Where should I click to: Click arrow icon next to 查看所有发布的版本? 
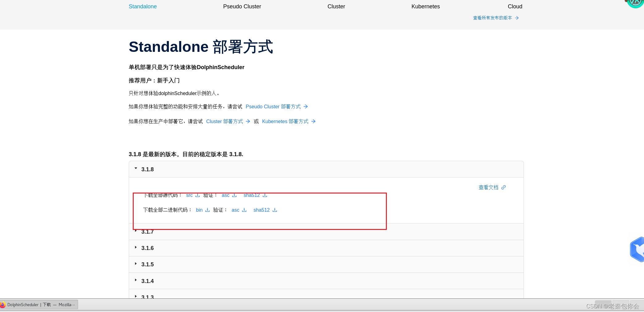[517, 18]
